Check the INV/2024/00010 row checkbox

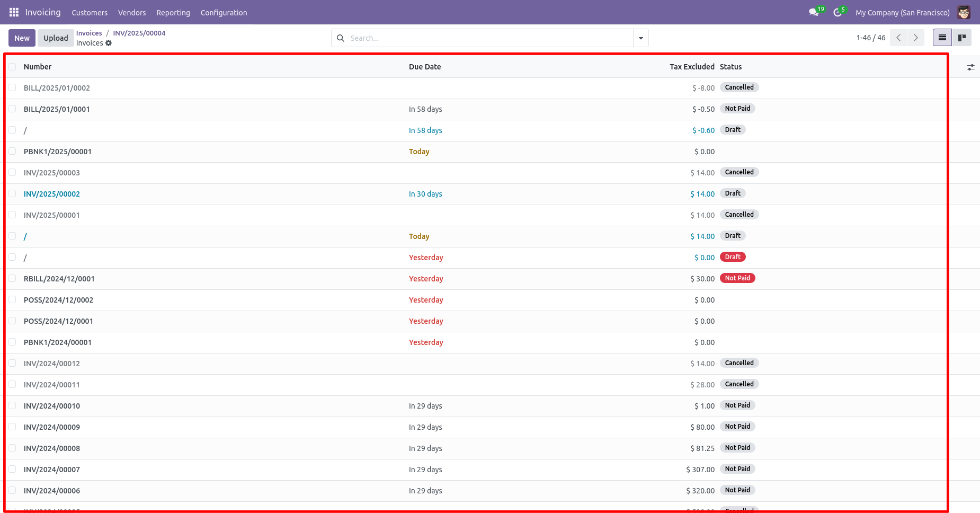pyautogui.click(x=12, y=405)
